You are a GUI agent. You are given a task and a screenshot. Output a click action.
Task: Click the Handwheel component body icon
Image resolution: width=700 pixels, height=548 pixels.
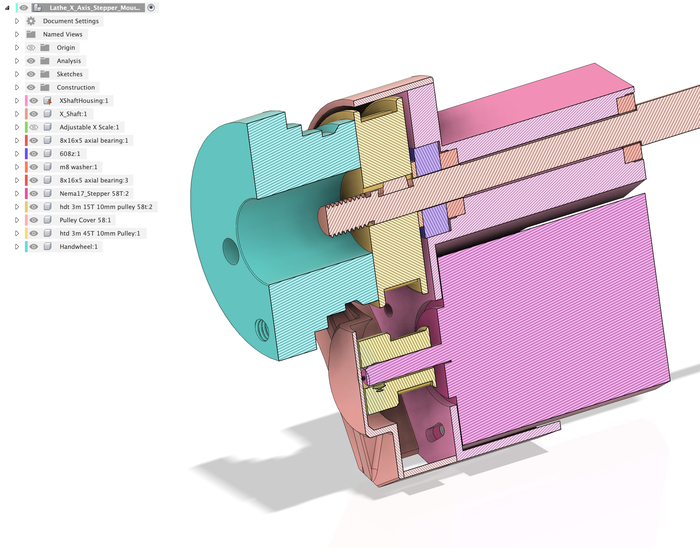(x=47, y=246)
